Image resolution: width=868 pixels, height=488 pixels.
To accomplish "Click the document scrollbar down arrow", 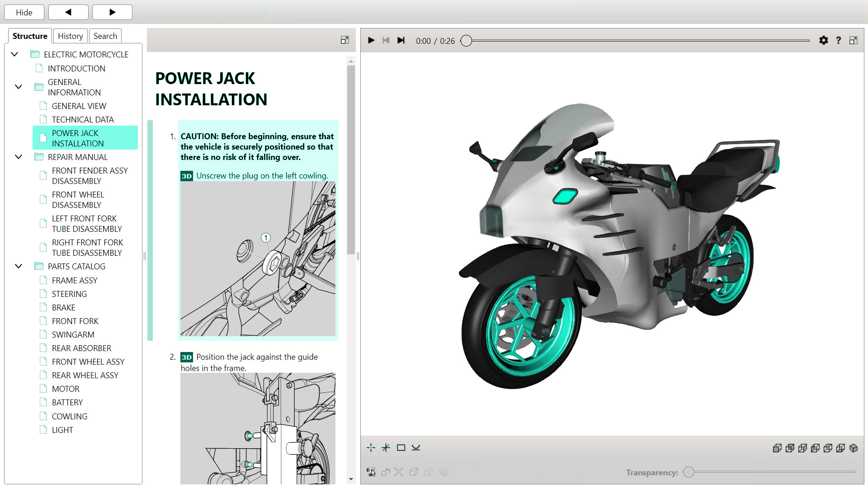I will pos(351,479).
